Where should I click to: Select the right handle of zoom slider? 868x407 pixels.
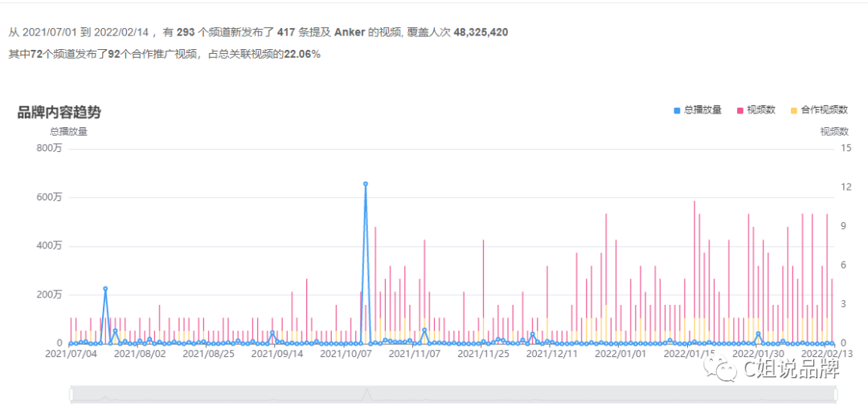(835, 393)
